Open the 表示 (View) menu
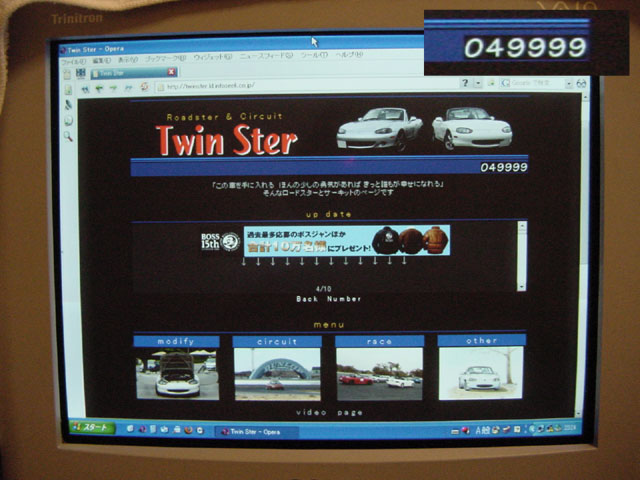This screenshot has height=480, width=640. 127,60
